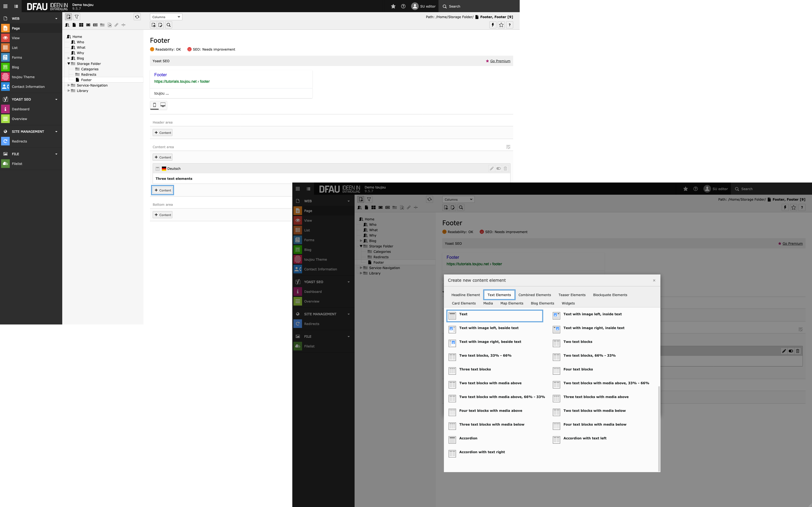Delete the Deutsch content element
812x507 pixels.
505,168
